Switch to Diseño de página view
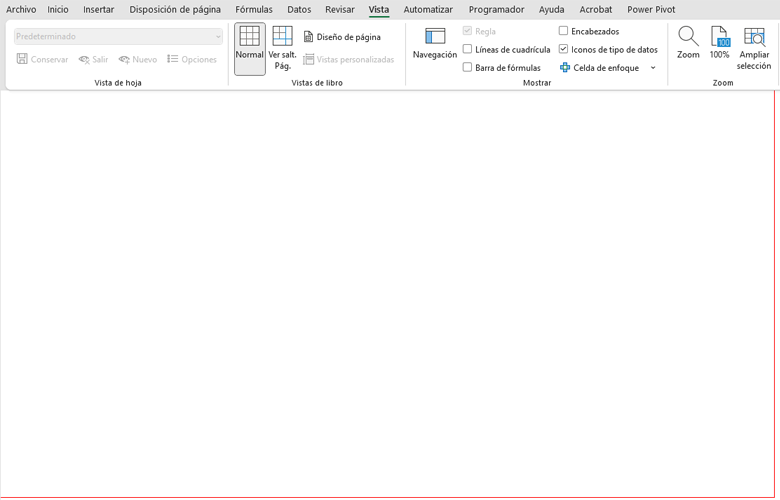 coord(342,37)
